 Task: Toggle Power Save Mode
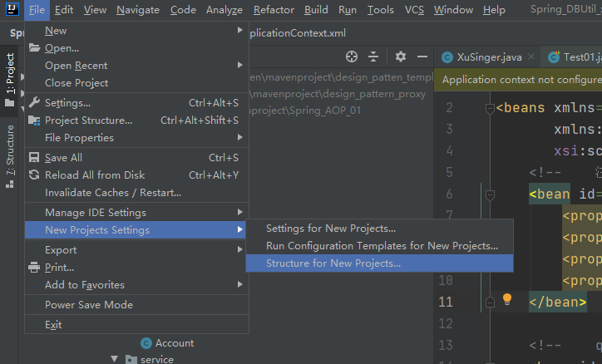point(136,304)
